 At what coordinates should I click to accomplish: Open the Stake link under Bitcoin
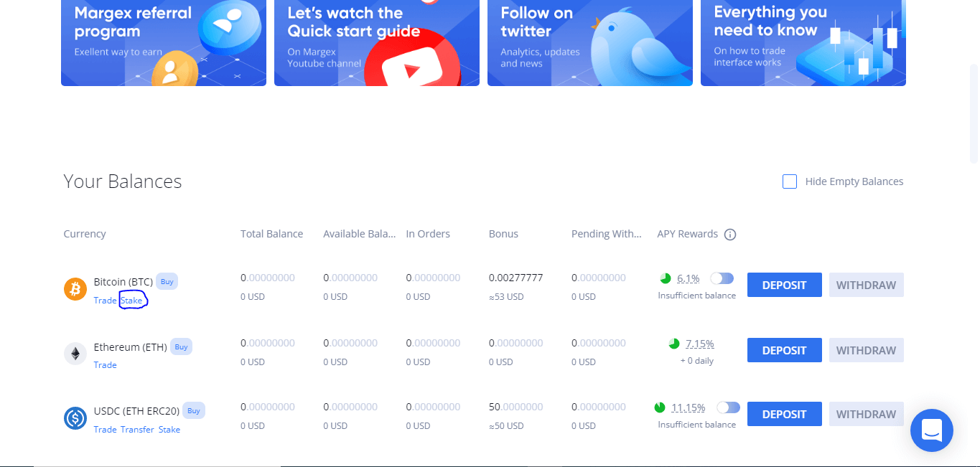point(131,301)
